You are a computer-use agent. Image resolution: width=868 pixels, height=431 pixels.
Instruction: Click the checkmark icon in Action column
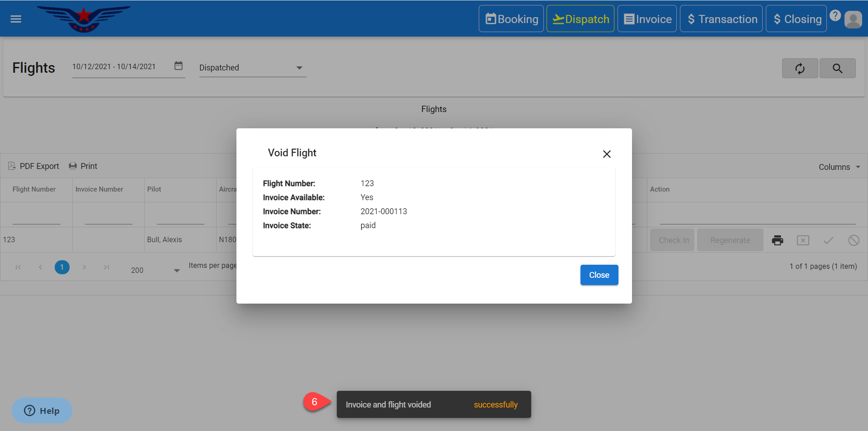(828, 240)
